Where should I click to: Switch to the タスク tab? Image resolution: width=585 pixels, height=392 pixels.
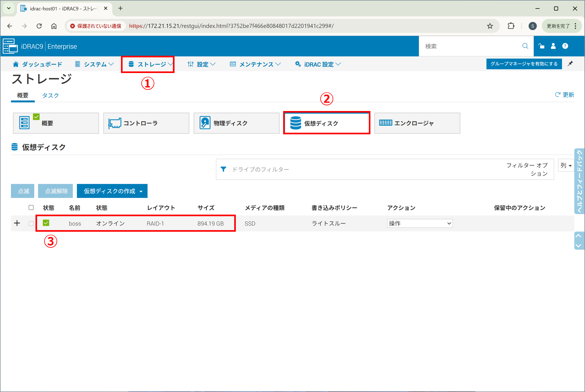pyautogui.click(x=51, y=95)
